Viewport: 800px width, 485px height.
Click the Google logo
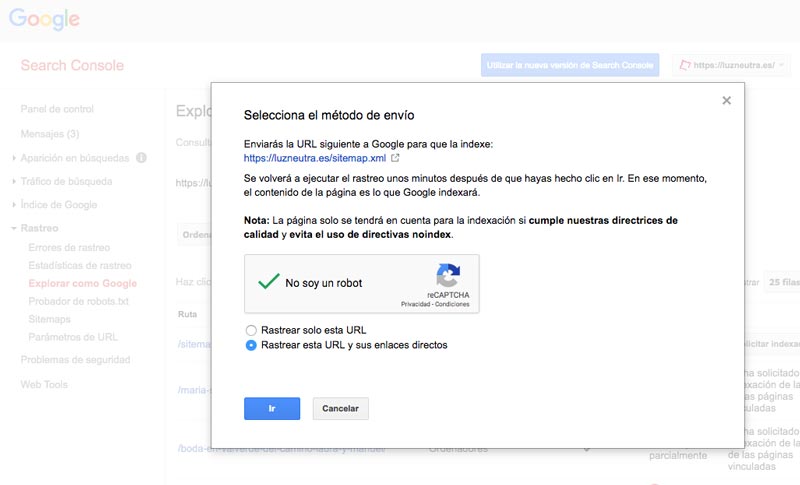(x=44, y=19)
